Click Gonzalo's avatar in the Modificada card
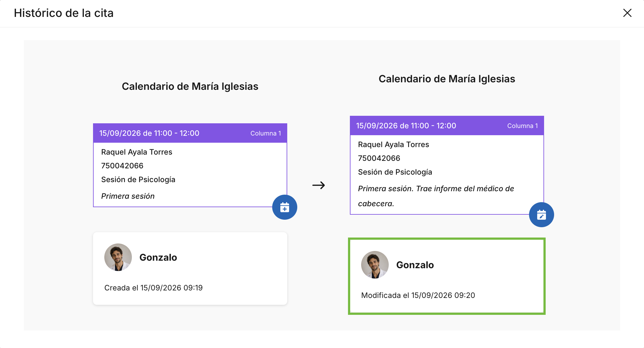644x348 pixels. pyautogui.click(x=375, y=265)
